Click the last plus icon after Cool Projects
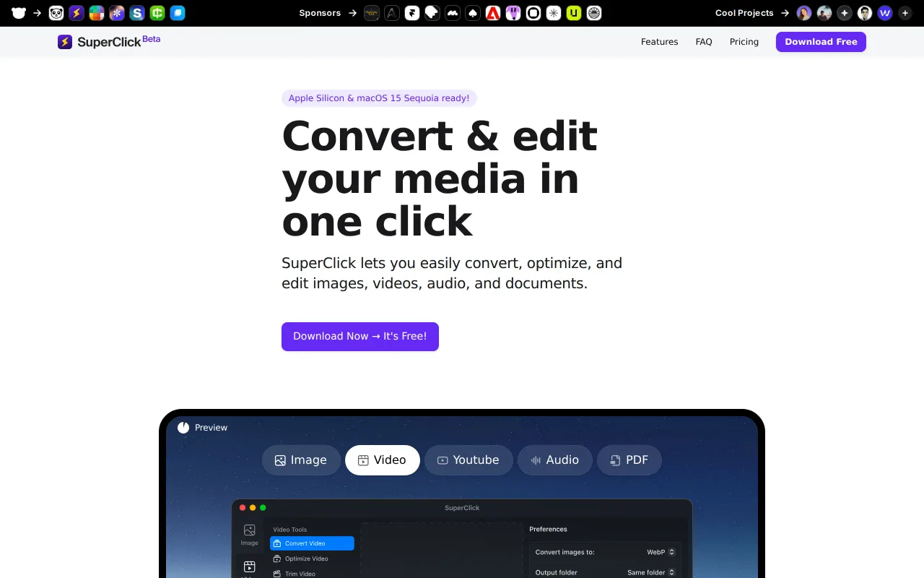This screenshot has height=578, width=924. click(x=905, y=13)
